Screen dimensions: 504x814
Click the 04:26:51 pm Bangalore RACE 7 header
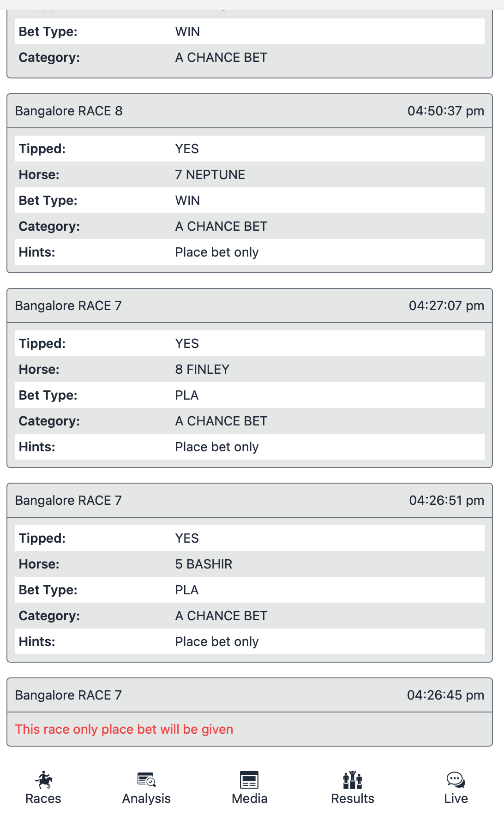coord(250,501)
